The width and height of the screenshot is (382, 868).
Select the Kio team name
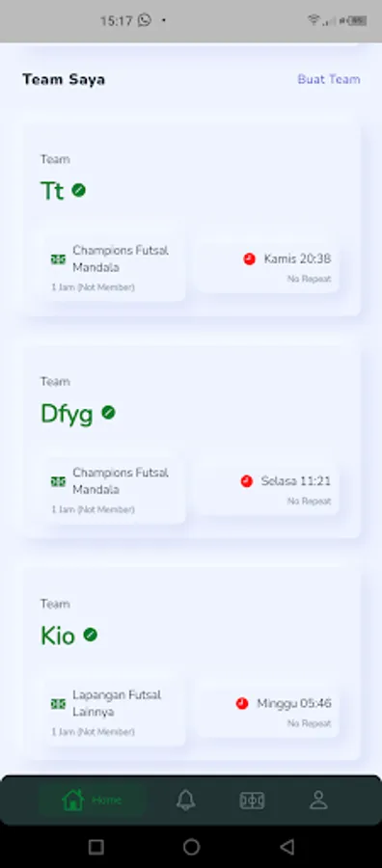(58, 637)
